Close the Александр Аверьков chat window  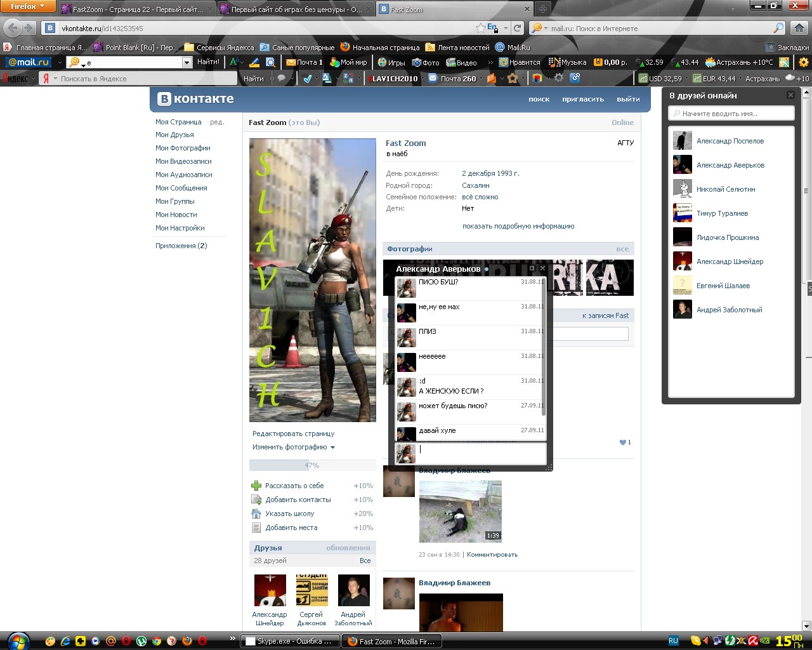pyautogui.click(x=542, y=269)
